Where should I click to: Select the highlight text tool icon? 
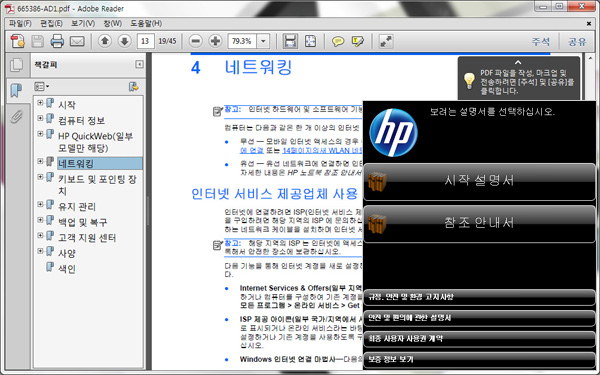click(358, 41)
